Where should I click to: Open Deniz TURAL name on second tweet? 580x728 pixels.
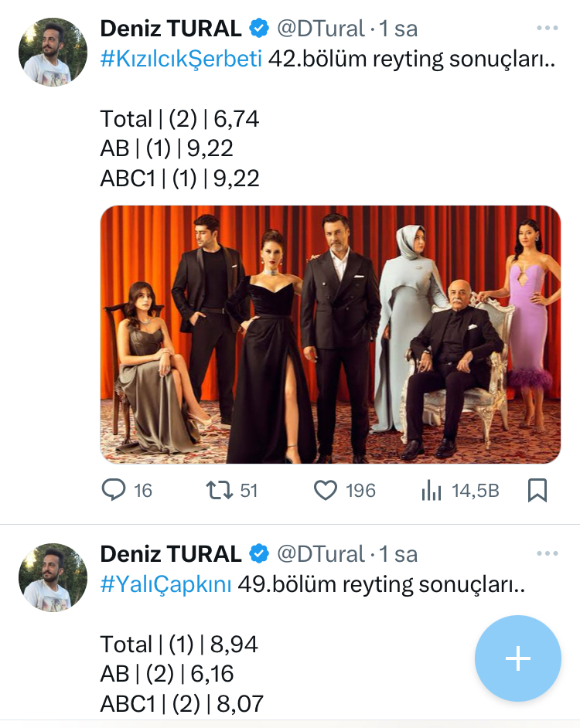pyautogui.click(x=171, y=554)
